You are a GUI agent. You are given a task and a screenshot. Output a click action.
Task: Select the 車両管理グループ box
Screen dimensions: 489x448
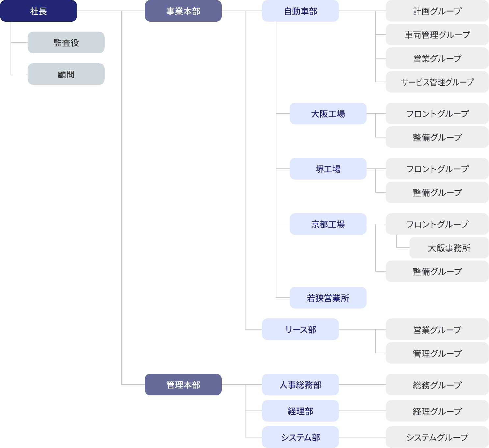(x=437, y=35)
